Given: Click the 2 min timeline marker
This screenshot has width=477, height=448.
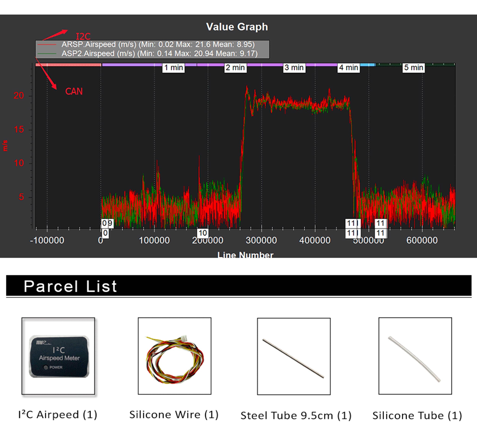Looking at the screenshot, I should [x=235, y=68].
